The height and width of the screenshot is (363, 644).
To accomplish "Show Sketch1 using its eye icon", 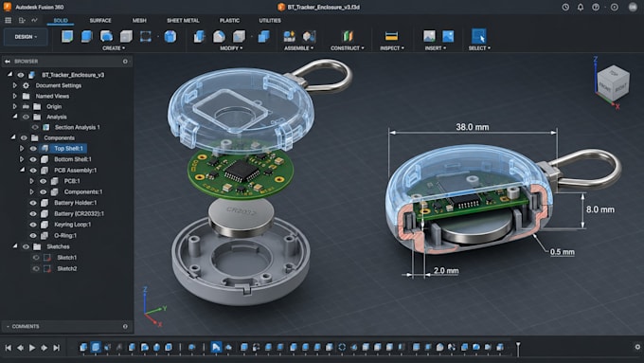I will [x=36, y=258].
